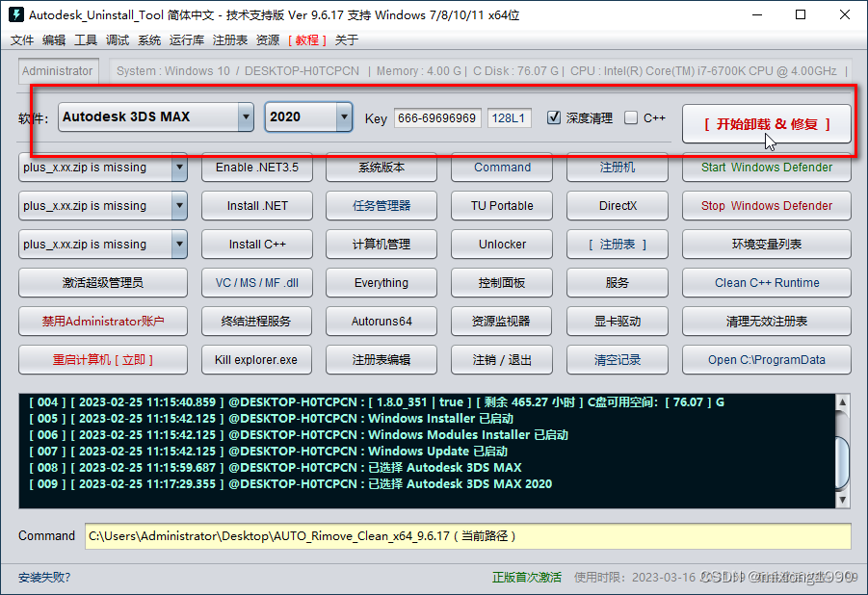Click Open C:\ProgramData button
Image resolution: width=868 pixels, height=595 pixels.
(x=767, y=360)
